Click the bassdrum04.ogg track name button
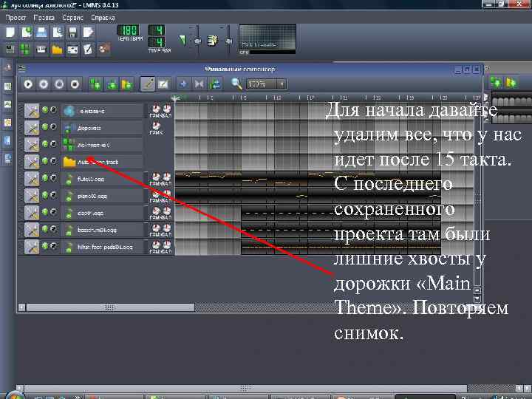Image resolution: width=532 pixels, height=399 pixels. (x=102, y=230)
